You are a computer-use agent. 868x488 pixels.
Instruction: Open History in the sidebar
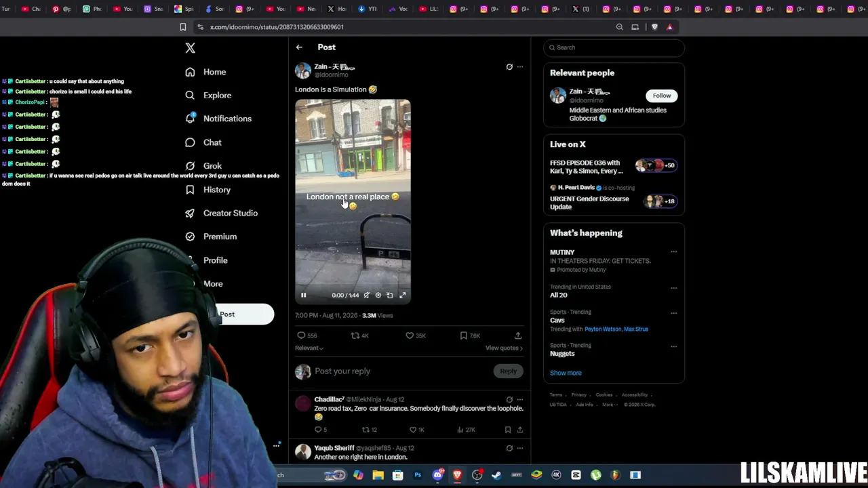point(208,190)
